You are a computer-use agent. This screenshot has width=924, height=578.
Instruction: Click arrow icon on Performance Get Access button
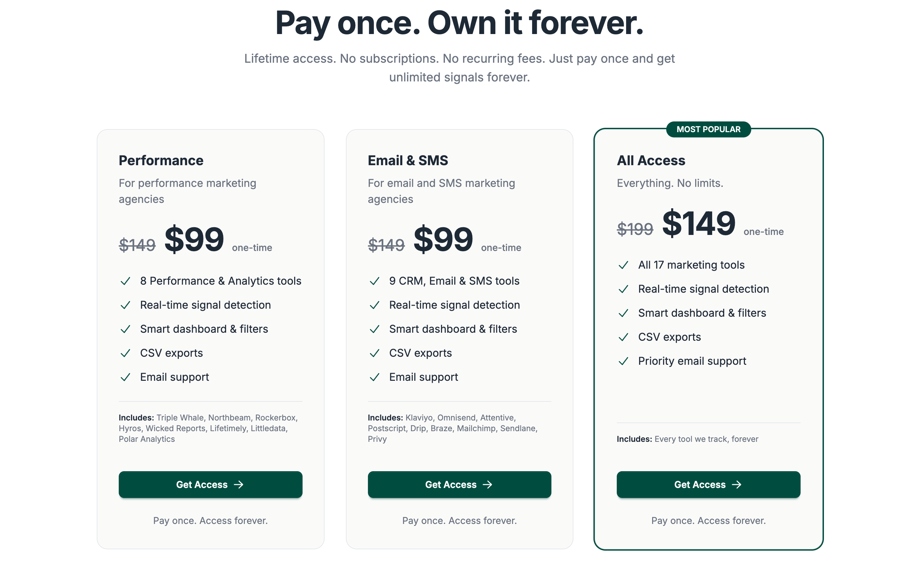pyautogui.click(x=239, y=484)
